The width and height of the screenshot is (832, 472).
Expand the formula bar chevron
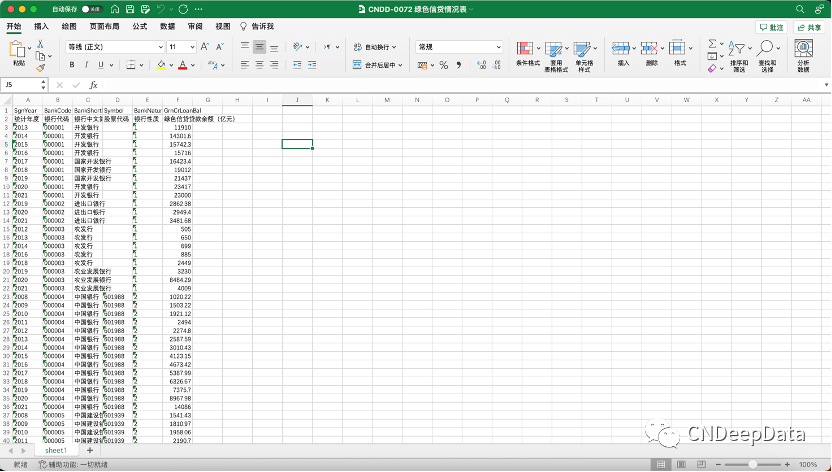click(826, 85)
